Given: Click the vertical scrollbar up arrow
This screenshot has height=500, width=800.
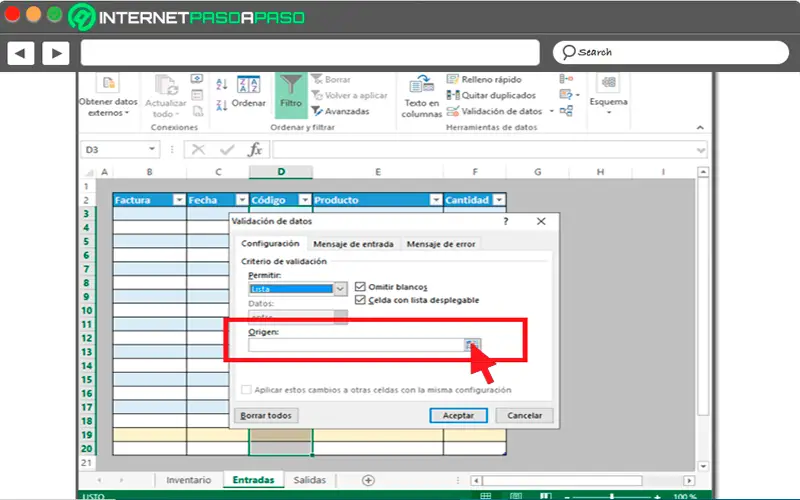Looking at the screenshot, I should (703, 172).
